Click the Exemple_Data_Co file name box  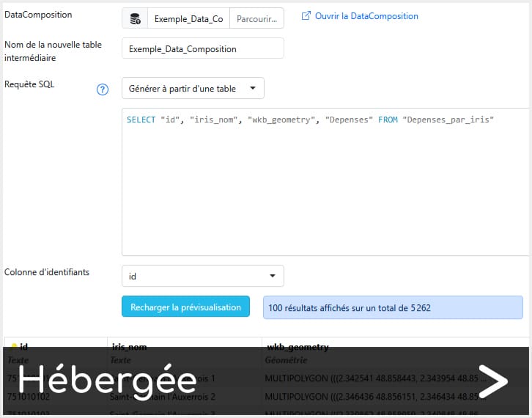click(x=188, y=19)
